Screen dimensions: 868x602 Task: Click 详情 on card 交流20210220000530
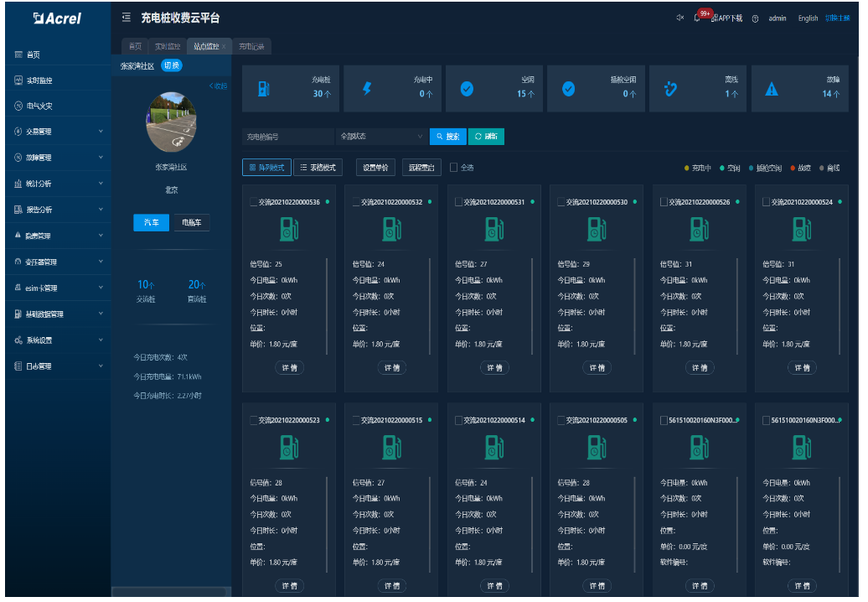point(597,367)
